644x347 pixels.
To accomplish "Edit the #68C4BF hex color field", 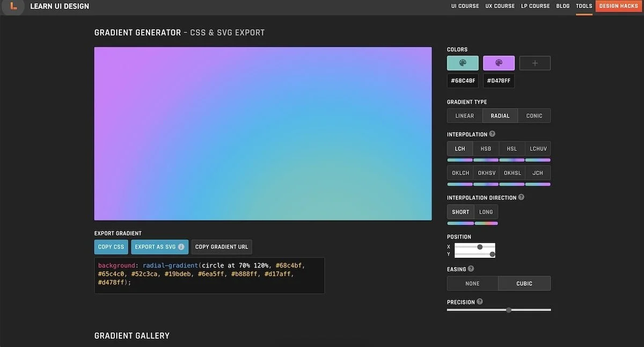I will (x=463, y=81).
